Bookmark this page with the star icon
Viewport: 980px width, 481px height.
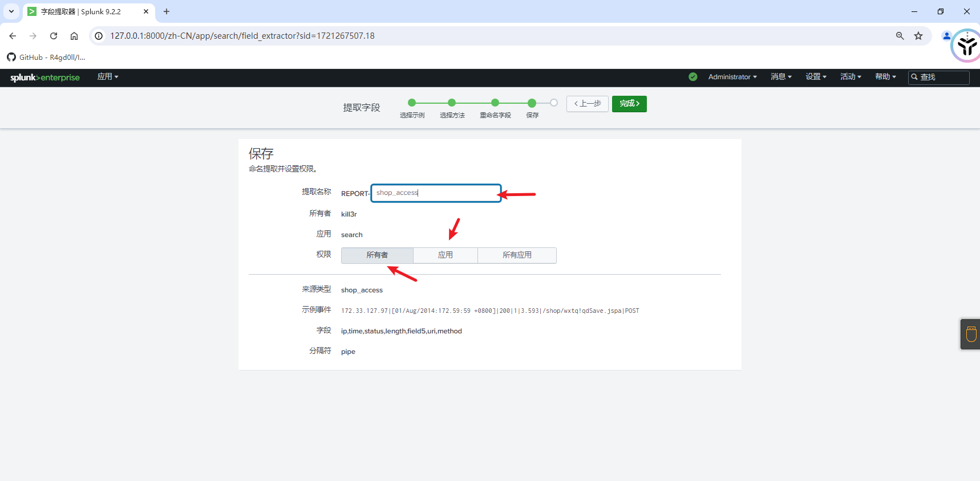pyautogui.click(x=918, y=36)
